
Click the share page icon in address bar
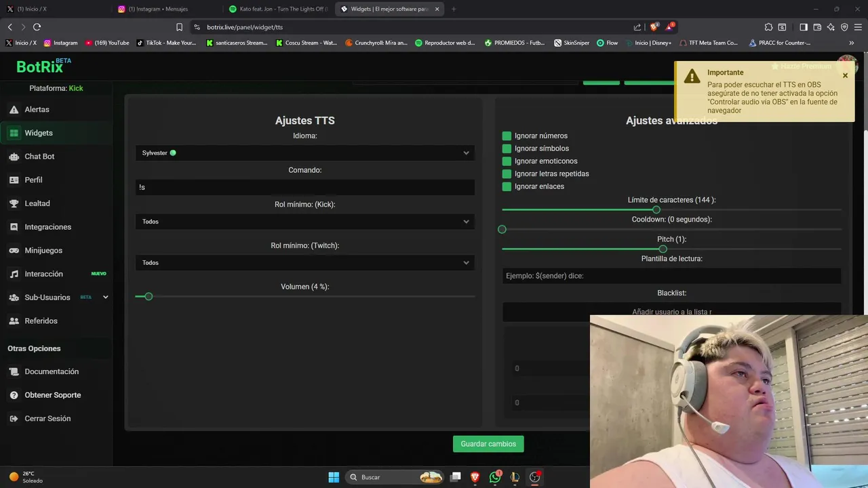coord(637,27)
